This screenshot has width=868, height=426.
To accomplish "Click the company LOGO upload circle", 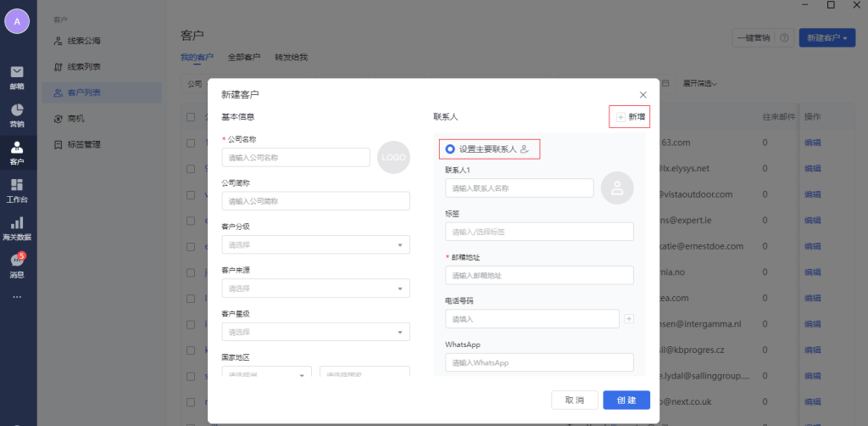I will (x=393, y=157).
